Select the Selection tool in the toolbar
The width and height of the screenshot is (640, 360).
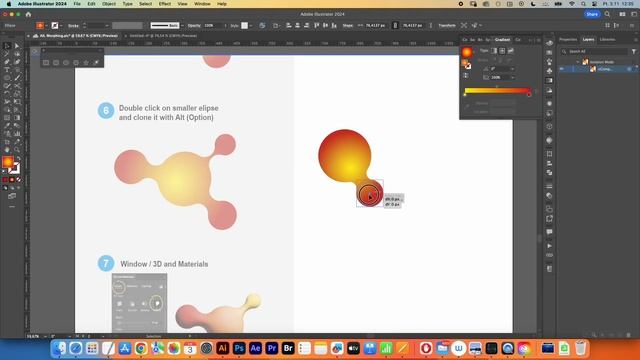pyautogui.click(x=7, y=46)
